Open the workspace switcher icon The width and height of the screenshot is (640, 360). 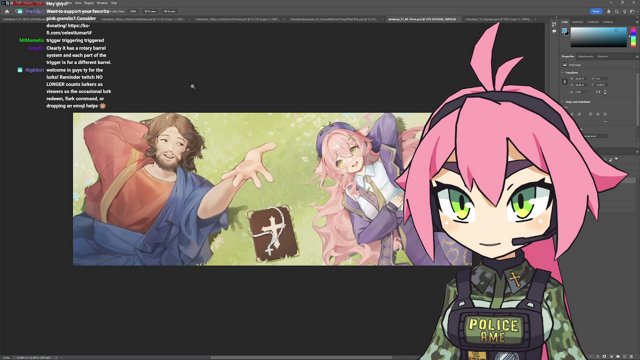[x=633, y=11]
